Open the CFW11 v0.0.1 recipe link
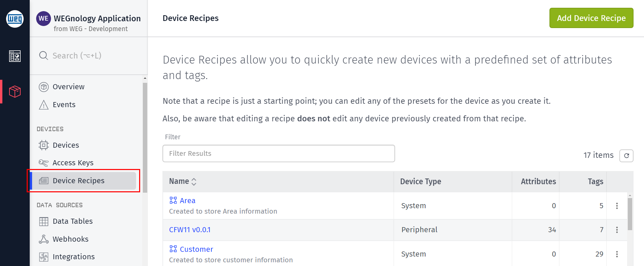 190,230
